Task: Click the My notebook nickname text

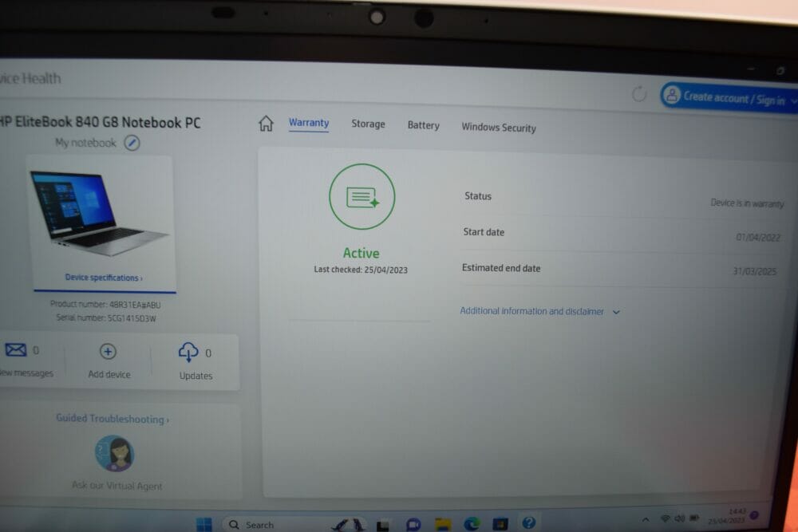Action: 85,143
